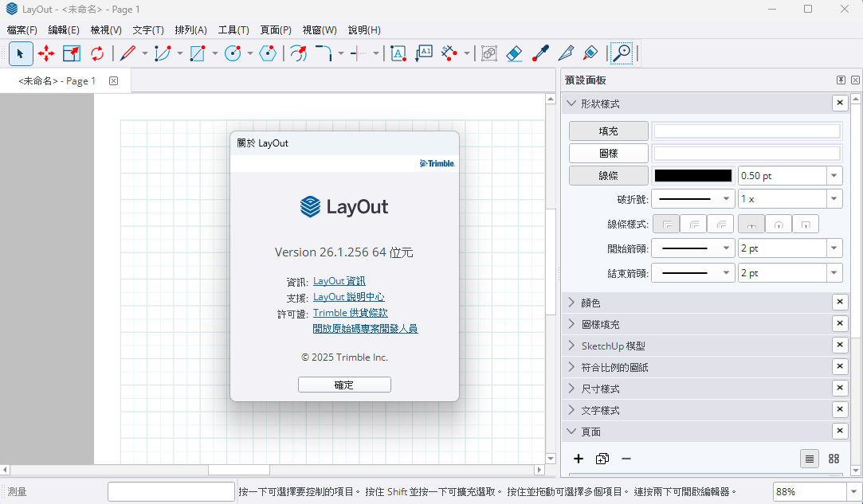Pick the eyedropper Sample tool
The image size is (863, 504).
pyautogui.click(x=540, y=53)
